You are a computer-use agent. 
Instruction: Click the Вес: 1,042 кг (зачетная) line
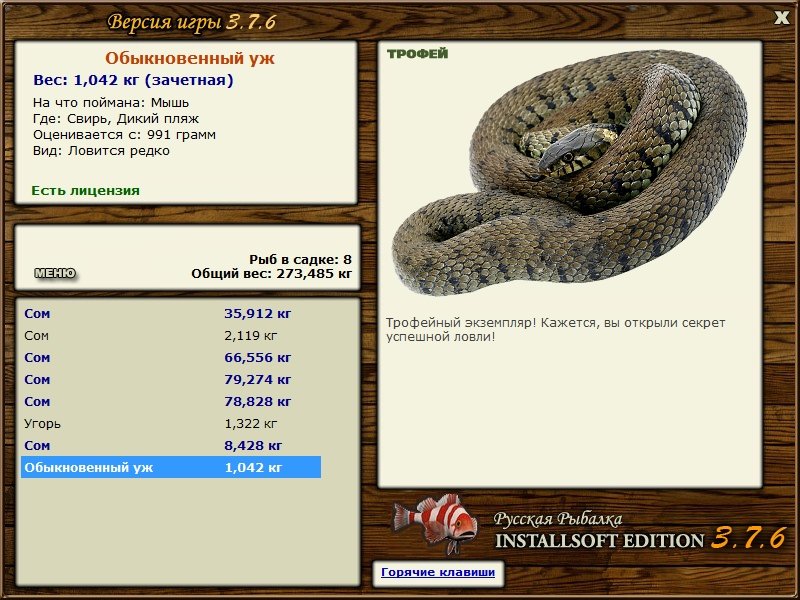[x=133, y=81]
